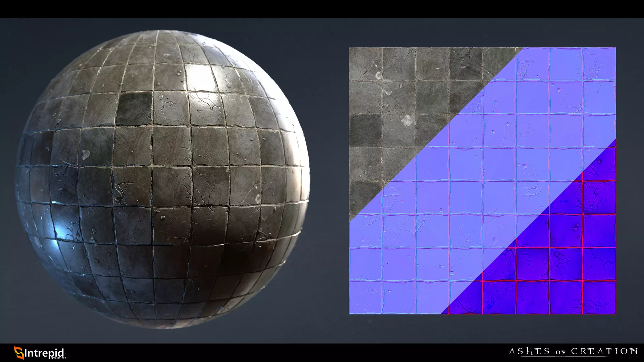Click the top-left tile of the albedo texture
Viewport: 644px width, 362px height.
coord(366,64)
